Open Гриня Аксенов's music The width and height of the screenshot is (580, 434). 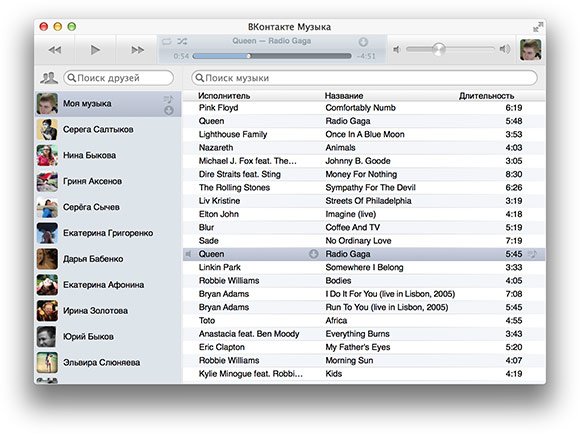click(108, 181)
